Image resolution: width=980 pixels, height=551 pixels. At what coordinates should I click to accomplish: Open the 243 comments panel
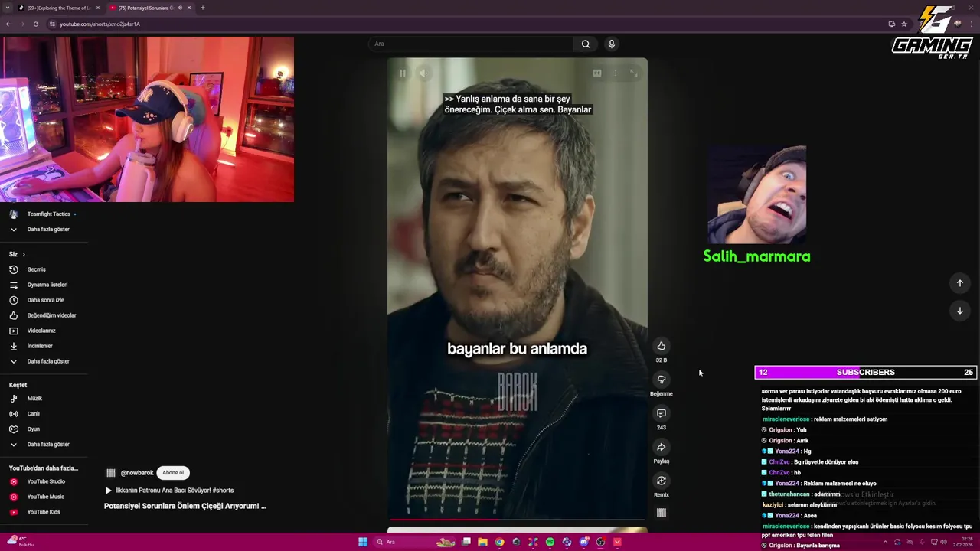point(661,413)
